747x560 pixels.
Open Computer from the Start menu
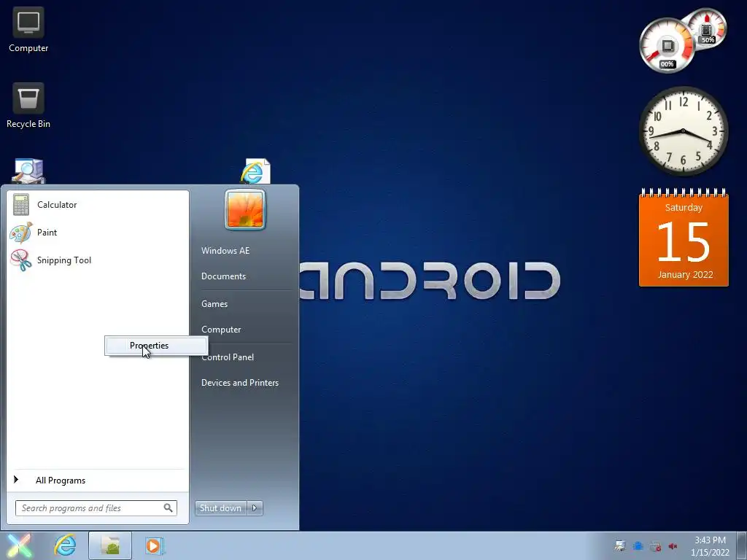[221, 330]
